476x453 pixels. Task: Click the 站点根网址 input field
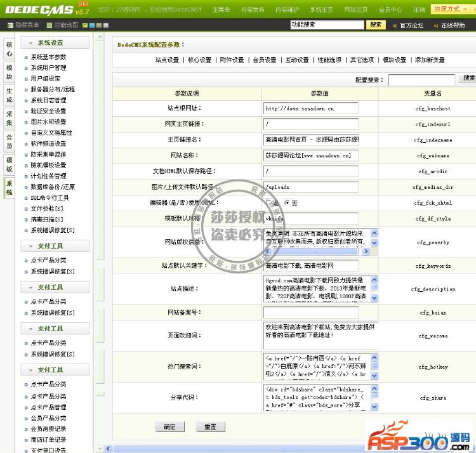pyautogui.click(x=311, y=108)
